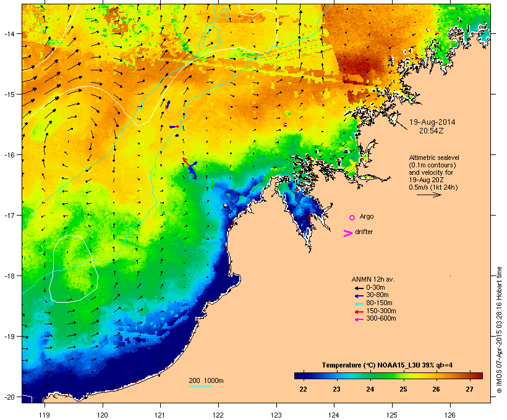The height and width of the screenshot is (420, 507).
Task: Click the latitude axis label -15
Action: [9, 94]
